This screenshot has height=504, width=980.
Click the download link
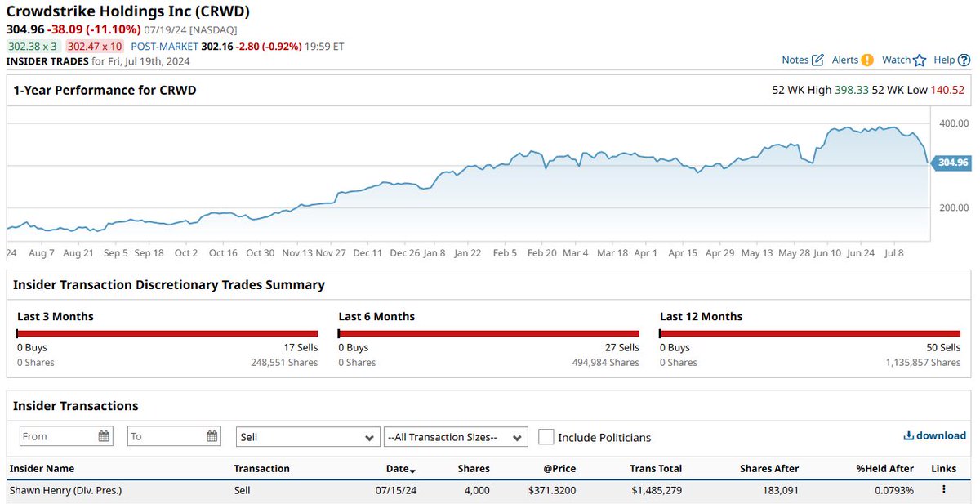click(934, 436)
